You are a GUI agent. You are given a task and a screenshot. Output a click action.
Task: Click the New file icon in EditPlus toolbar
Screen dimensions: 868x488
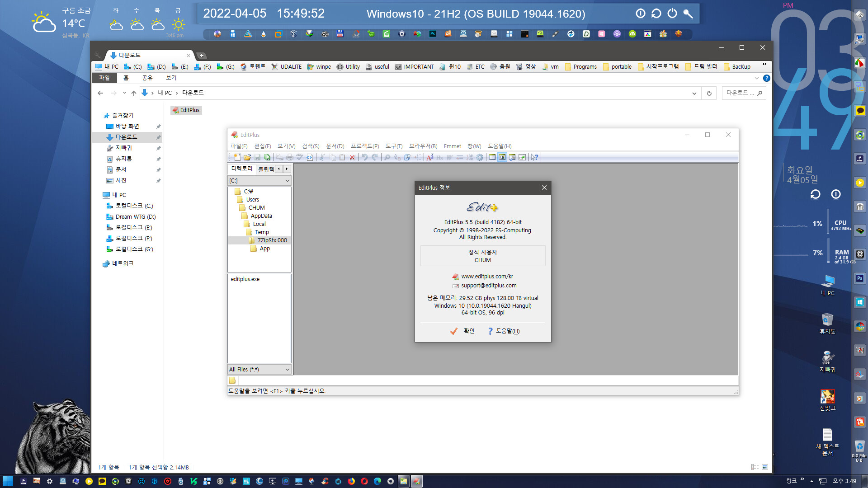click(237, 157)
